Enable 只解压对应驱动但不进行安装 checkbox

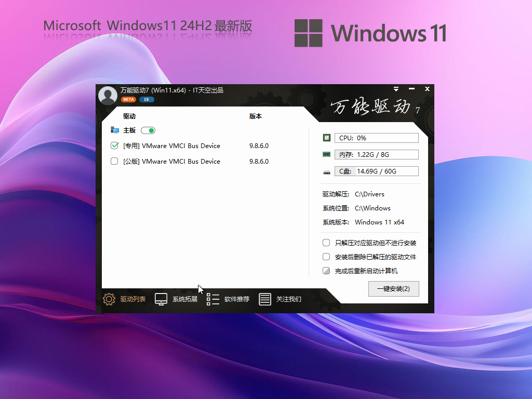tap(326, 243)
